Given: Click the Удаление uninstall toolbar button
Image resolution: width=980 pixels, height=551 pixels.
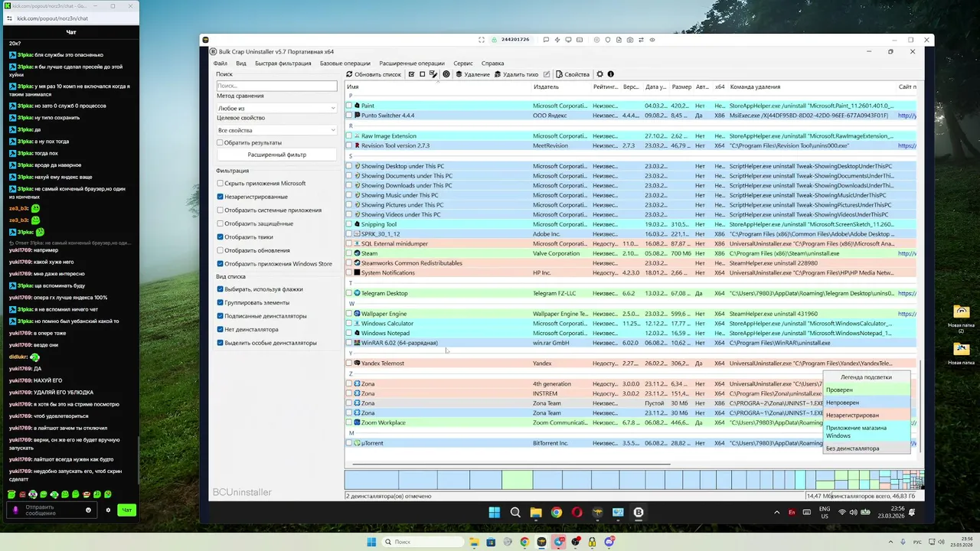Looking at the screenshot, I should 472,74.
